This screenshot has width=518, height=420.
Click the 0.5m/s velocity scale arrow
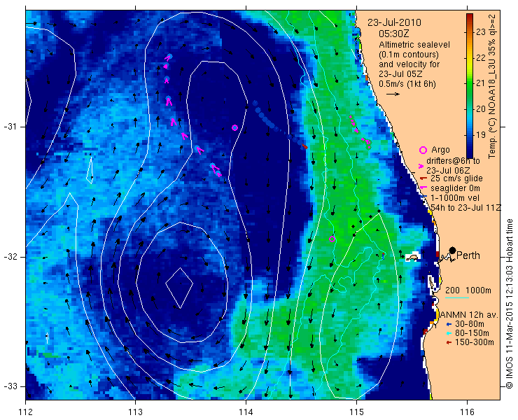point(393,94)
